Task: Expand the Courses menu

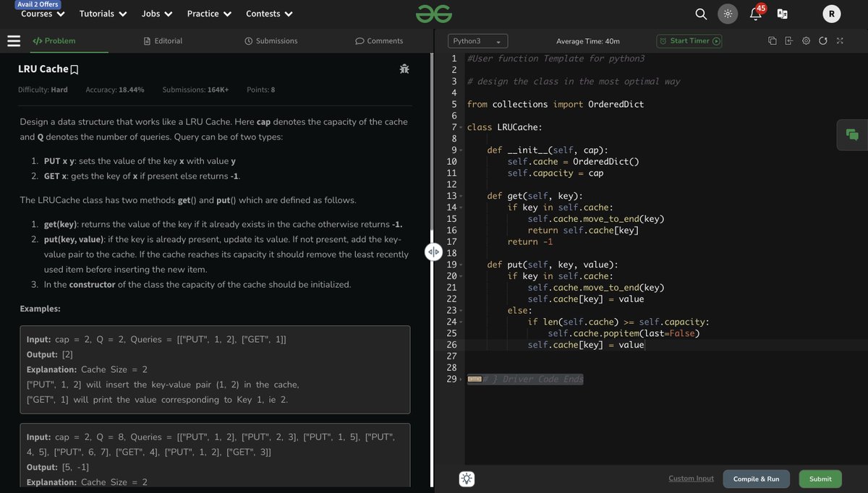Action: pos(43,14)
